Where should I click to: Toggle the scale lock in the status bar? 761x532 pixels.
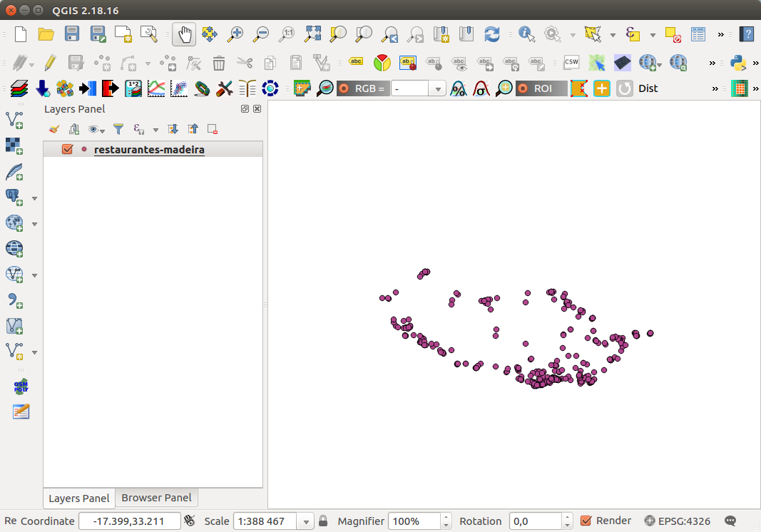323,521
